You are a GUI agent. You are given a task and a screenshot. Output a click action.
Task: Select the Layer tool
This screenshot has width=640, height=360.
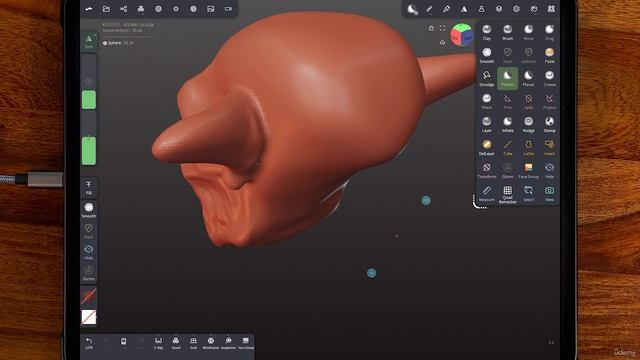tap(487, 124)
